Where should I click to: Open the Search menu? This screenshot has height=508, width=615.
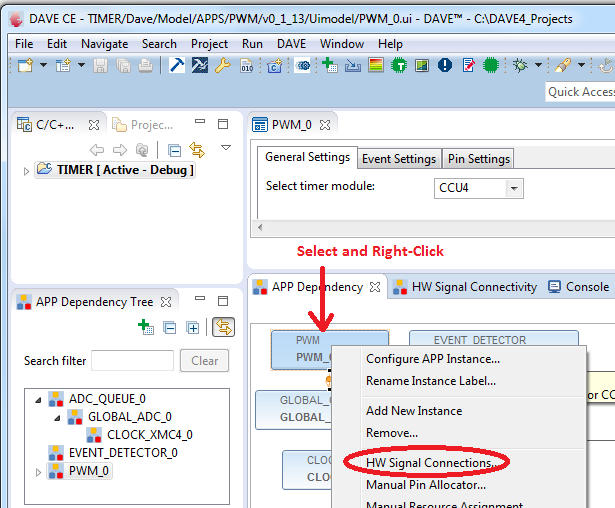159,44
